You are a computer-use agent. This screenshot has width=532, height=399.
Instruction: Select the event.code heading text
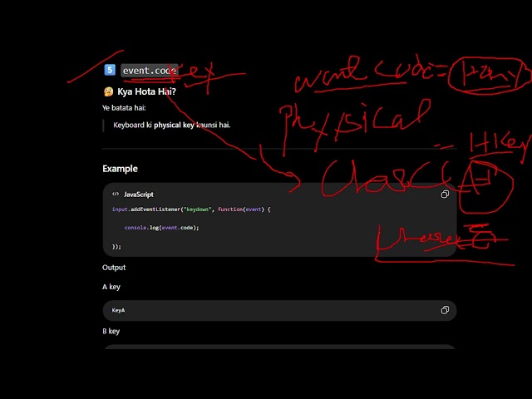pos(150,70)
